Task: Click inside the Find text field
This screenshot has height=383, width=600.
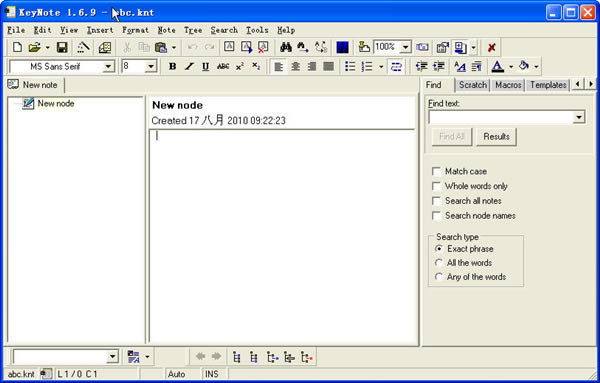Action: [x=501, y=117]
